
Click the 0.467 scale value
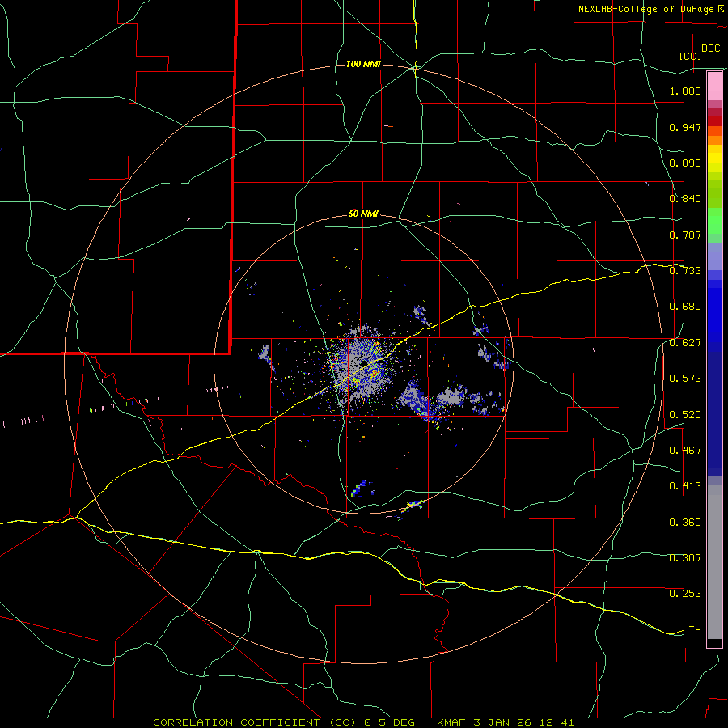(x=685, y=451)
